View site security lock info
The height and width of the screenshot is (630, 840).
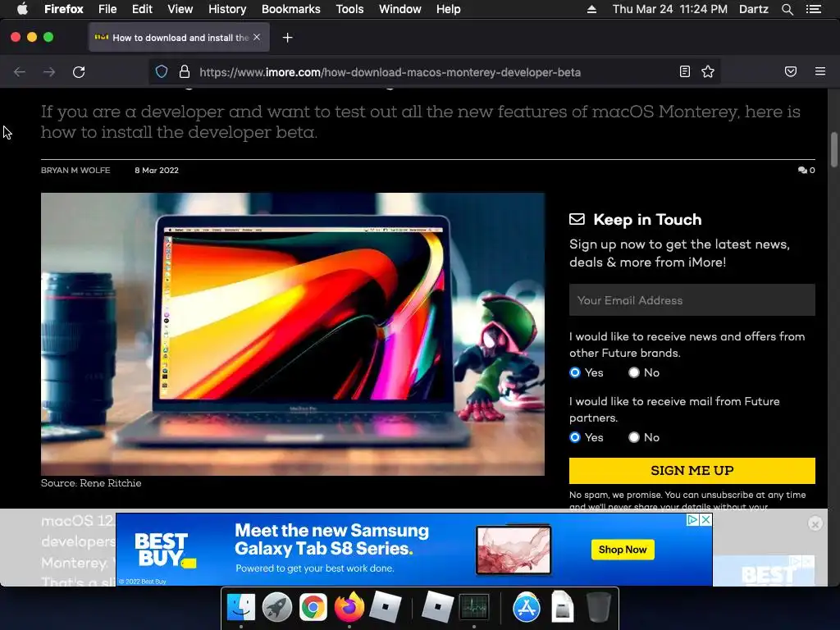[x=185, y=72]
